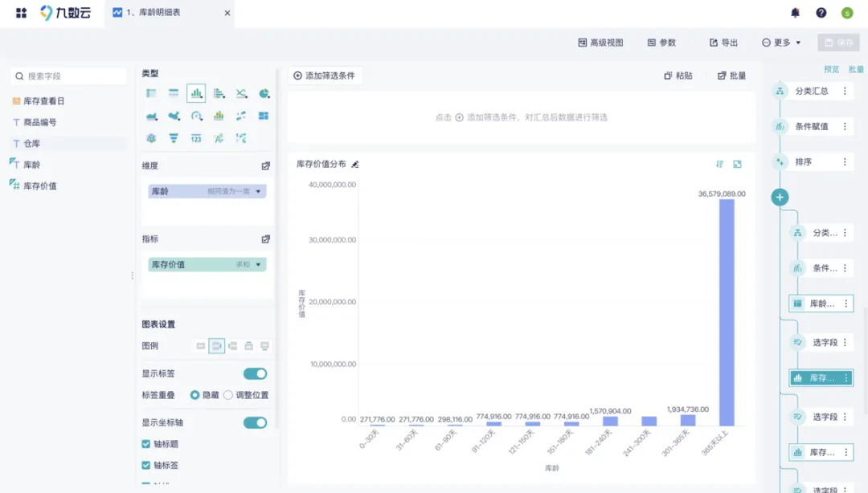This screenshot has width=868, height=493.
Task: Choose the funnel chart type icon
Action: pos(174,138)
